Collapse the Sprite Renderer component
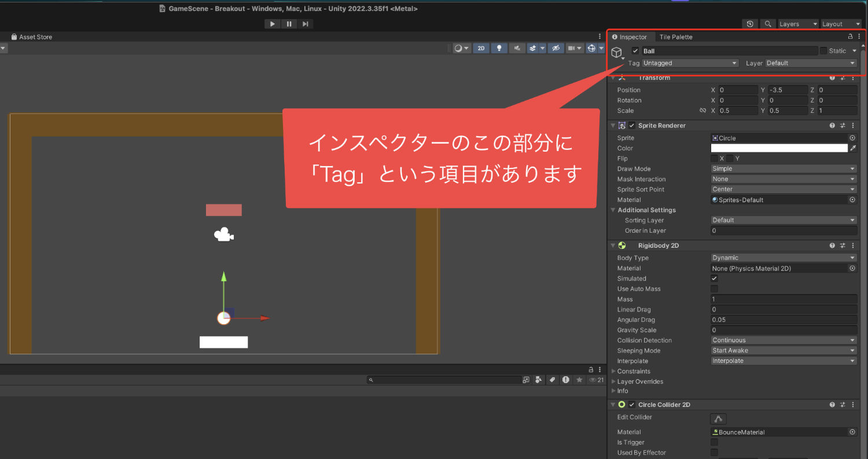 613,126
